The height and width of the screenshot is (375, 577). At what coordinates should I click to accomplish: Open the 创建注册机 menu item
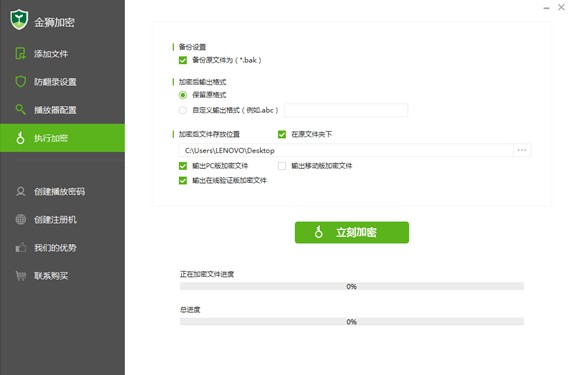(x=63, y=219)
